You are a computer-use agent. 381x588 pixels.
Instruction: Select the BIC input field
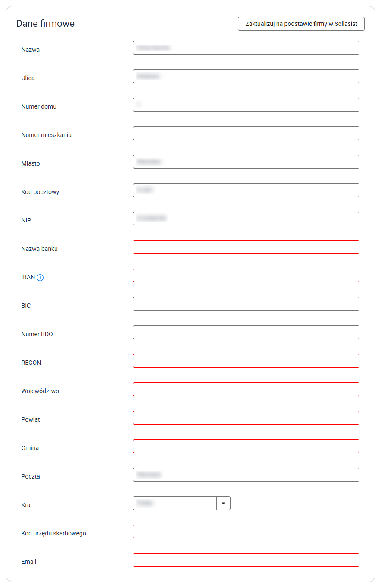(246, 304)
